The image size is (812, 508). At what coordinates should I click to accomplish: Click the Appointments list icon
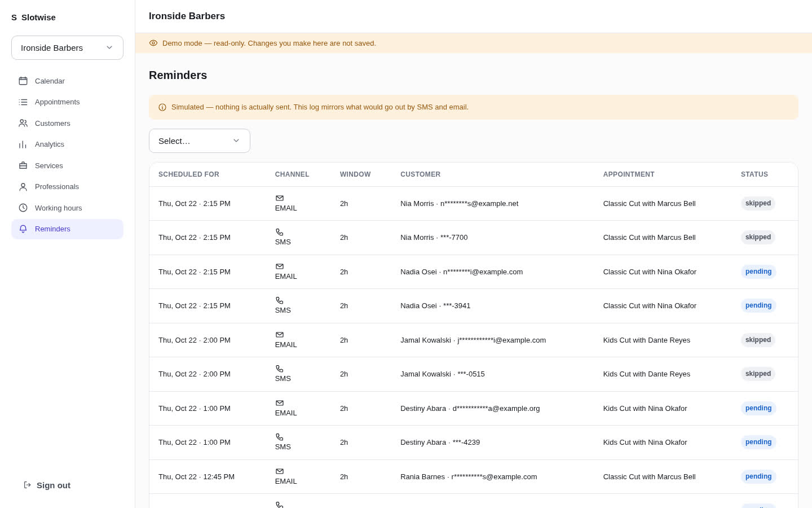pyautogui.click(x=23, y=102)
